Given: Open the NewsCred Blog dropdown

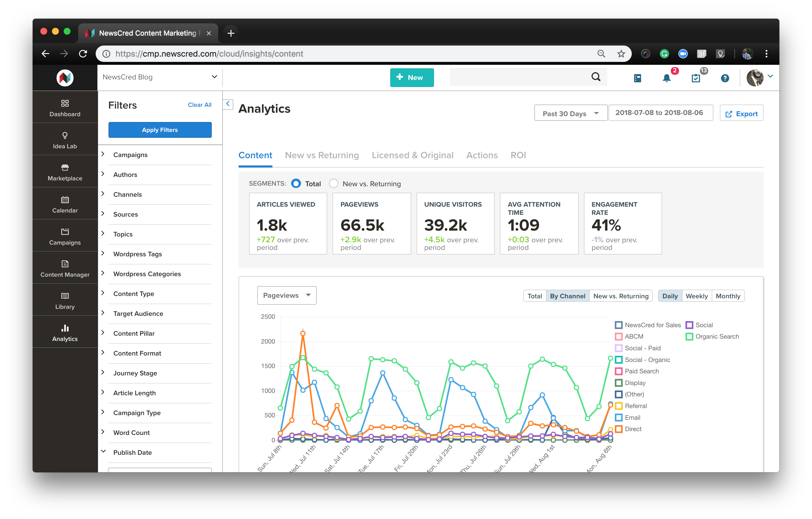Looking at the screenshot, I should (x=160, y=77).
